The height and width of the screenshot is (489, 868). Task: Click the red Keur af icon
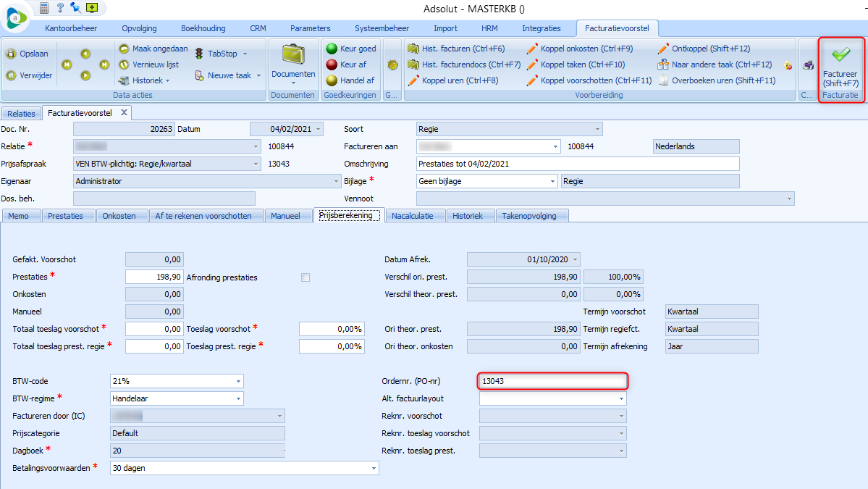point(332,64)
